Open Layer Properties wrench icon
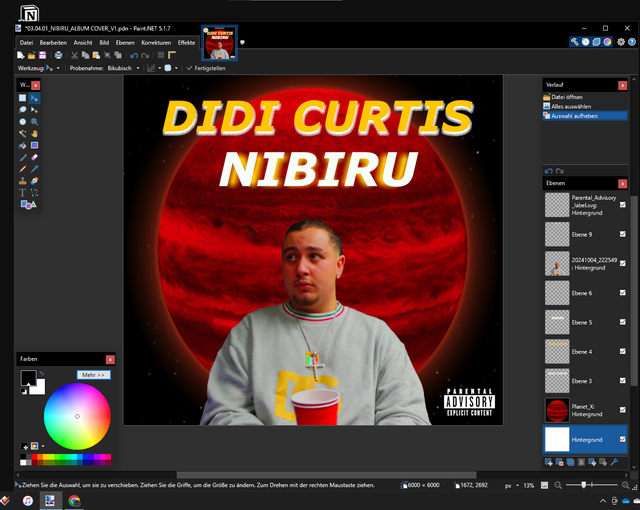This screenshot has height=510, width=640. pyautogui.click(x=614, y=462)
